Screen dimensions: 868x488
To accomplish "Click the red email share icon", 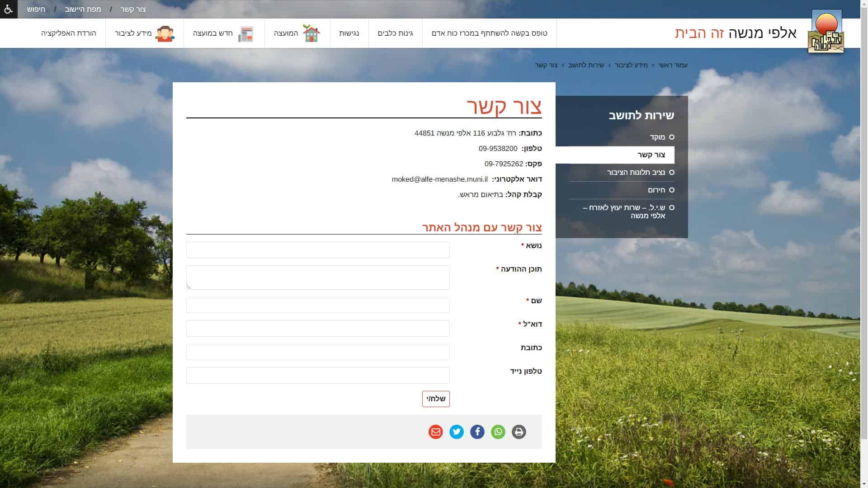I will (x=435, y=432).
